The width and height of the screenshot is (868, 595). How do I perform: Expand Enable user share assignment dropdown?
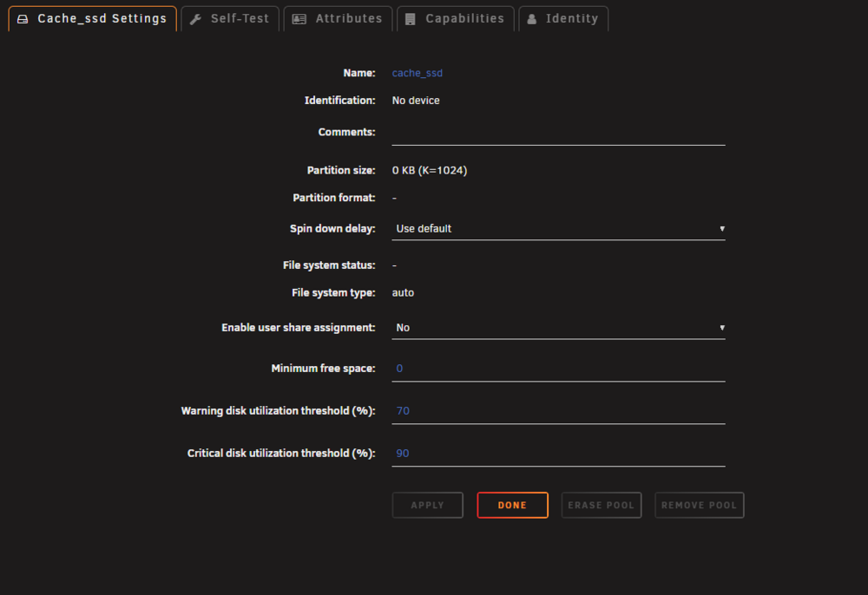558,328
